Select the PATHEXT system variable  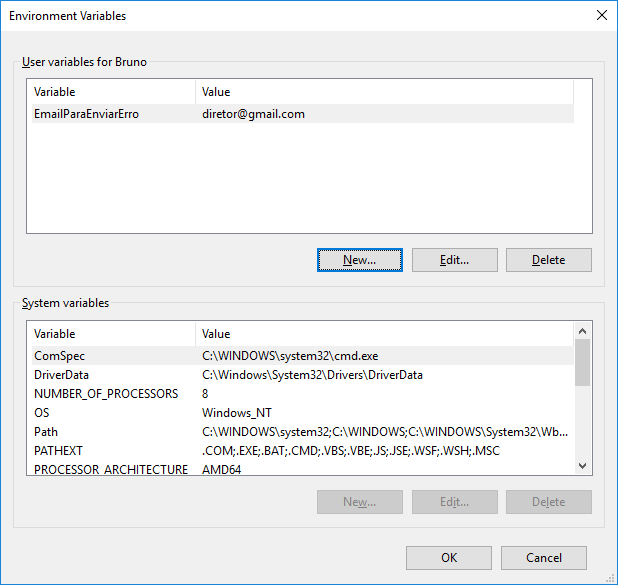303,451
